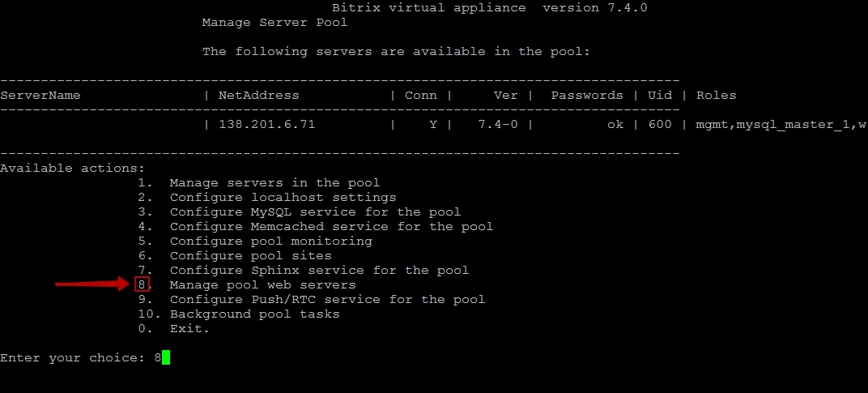Click the red-boxed number 8
868x393 pixels.
(x=143, y=284)
